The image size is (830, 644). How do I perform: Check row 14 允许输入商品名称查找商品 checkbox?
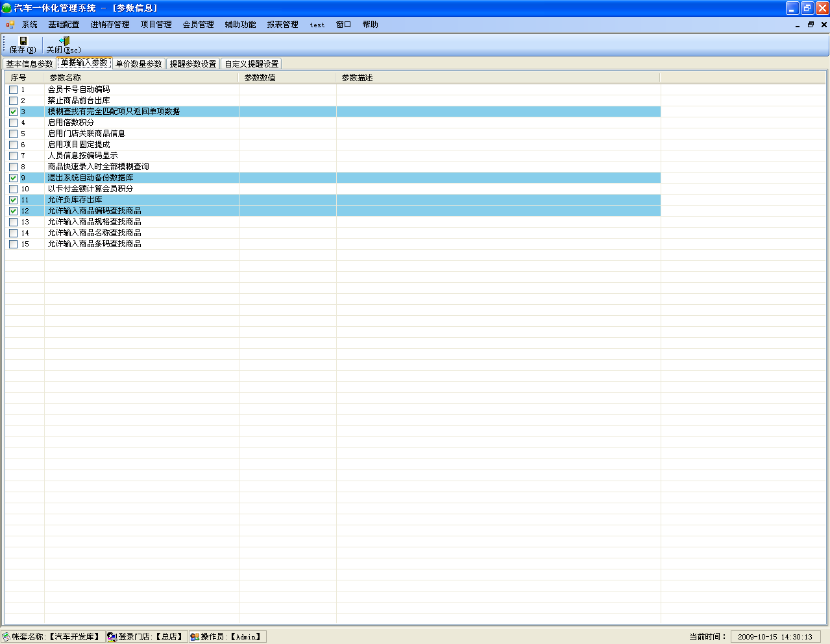(x=13, y=233)
